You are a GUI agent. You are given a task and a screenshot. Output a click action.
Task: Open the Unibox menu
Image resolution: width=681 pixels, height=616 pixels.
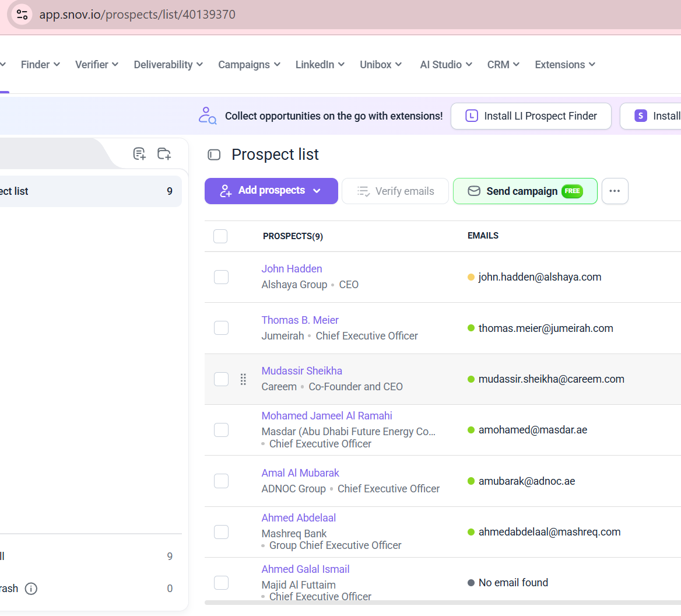(x=381, y=65)
